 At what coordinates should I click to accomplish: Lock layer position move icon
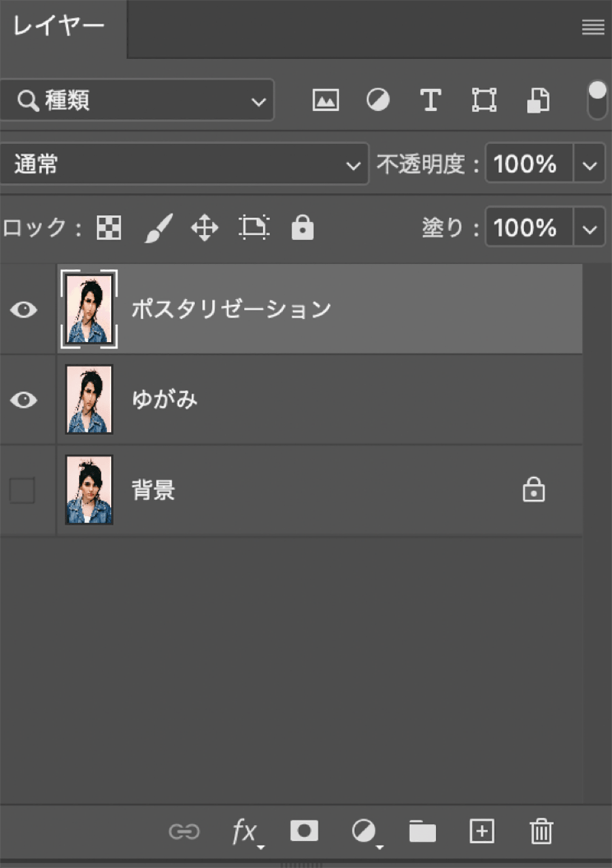tap(205, 228)
